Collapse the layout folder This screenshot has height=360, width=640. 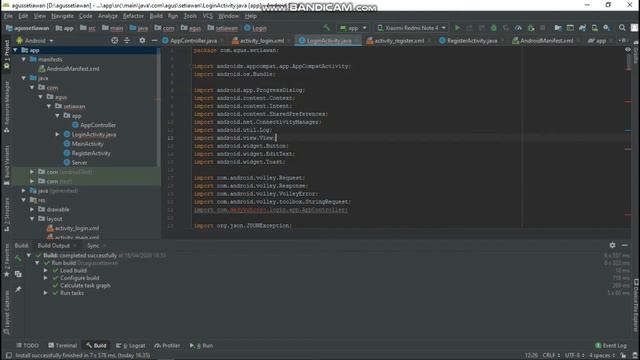tap(32, 219)
